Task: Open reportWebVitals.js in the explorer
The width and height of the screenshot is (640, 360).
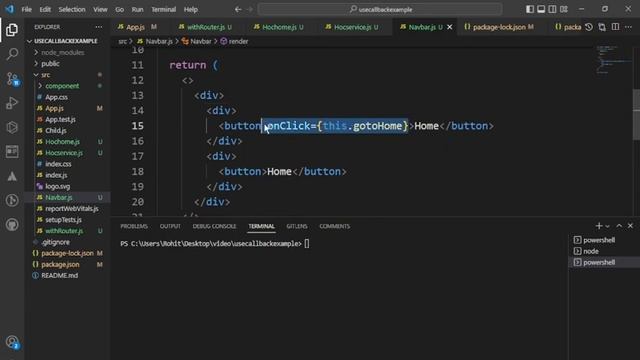Action: point(71,209)
